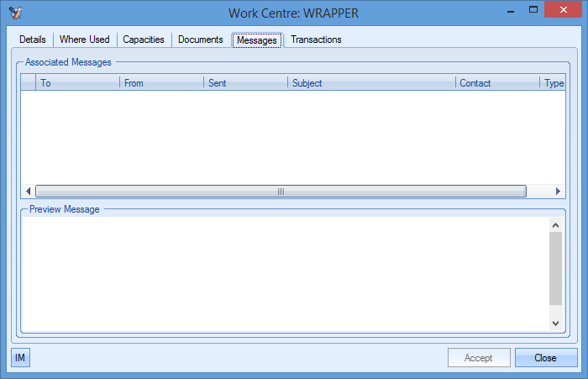
Task: Open the Transactions tab
Action: point(316,39)
